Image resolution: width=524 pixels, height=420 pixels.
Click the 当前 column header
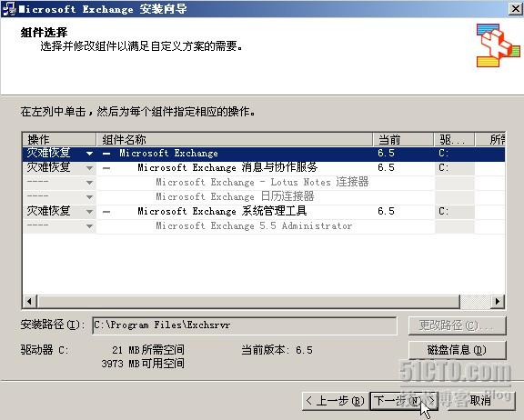point(403,139)
